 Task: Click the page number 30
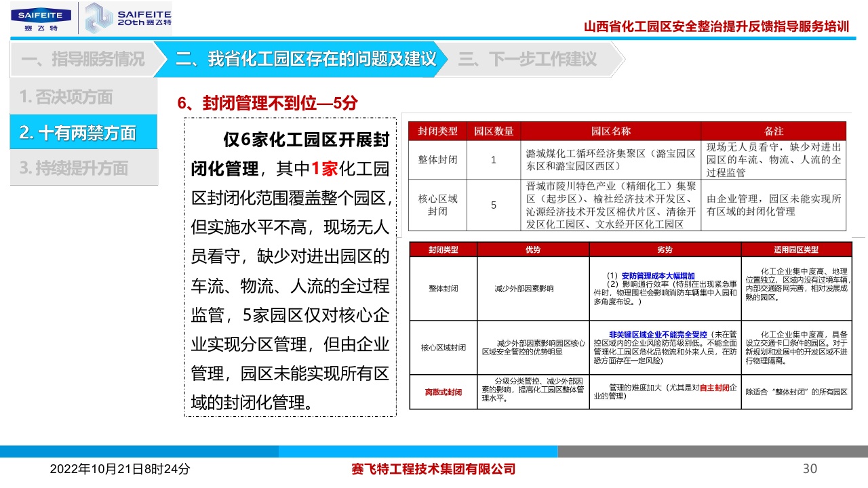[810, 469]
